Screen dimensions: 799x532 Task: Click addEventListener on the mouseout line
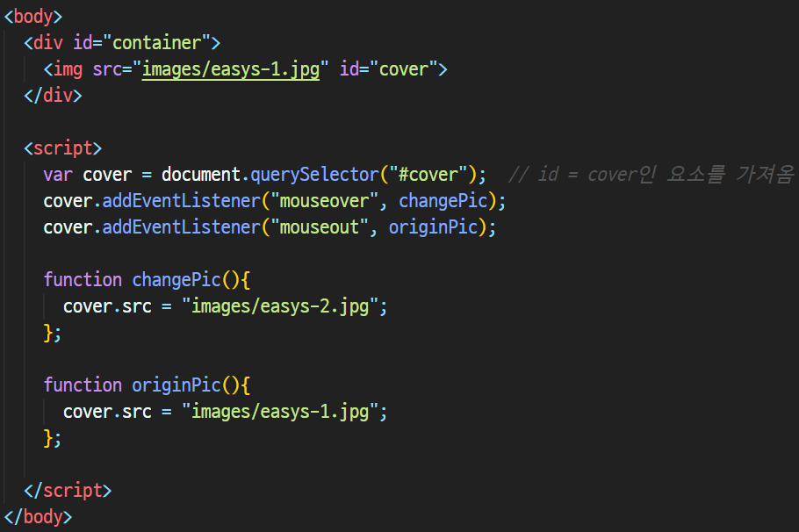coord(182,227)
